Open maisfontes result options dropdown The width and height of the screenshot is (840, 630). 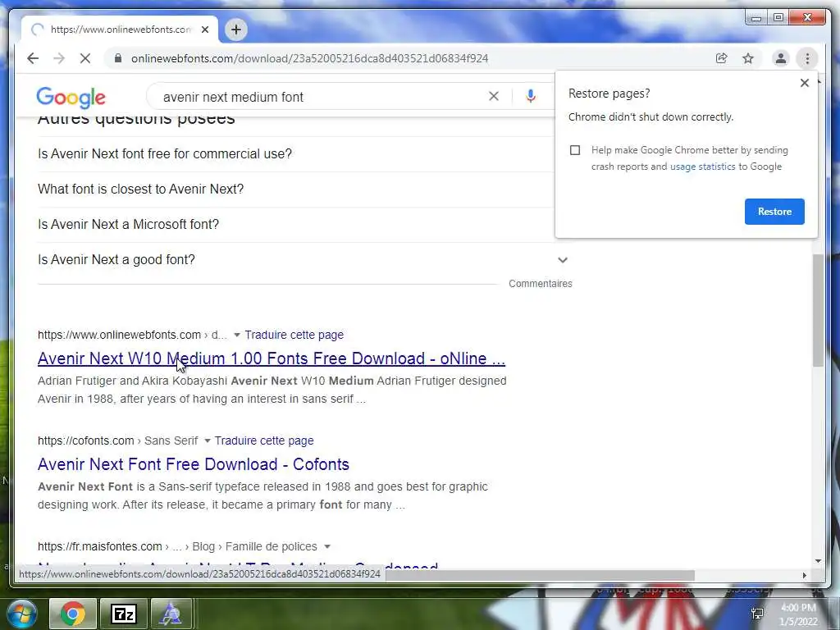click(x=326, y=547)
